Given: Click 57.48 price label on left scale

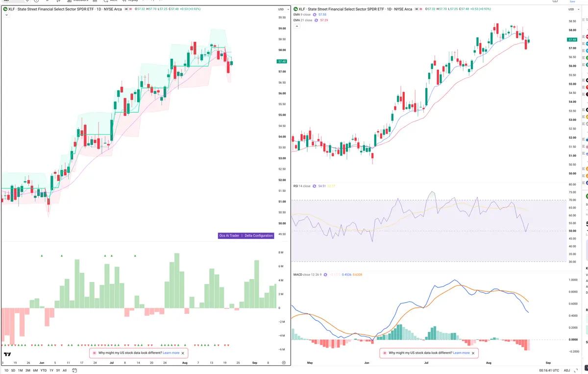Looking at the screenshot, I should click(x=282, y=61).
